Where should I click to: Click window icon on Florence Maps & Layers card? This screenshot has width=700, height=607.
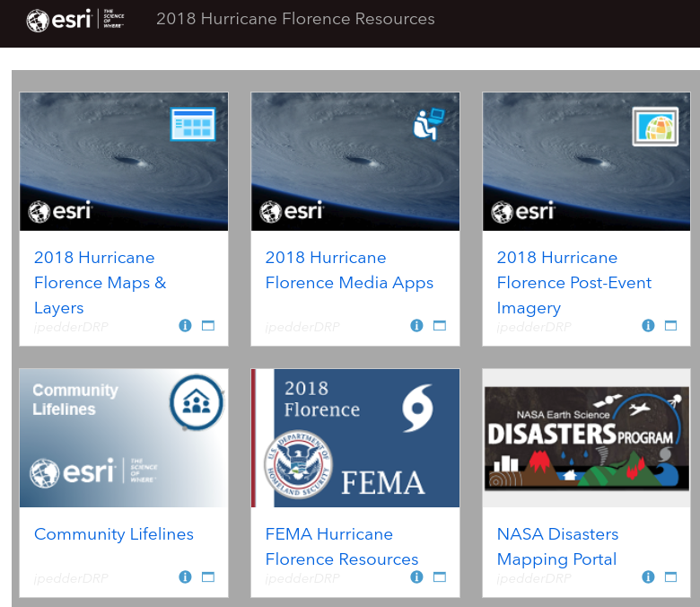(x=207, y=326)
